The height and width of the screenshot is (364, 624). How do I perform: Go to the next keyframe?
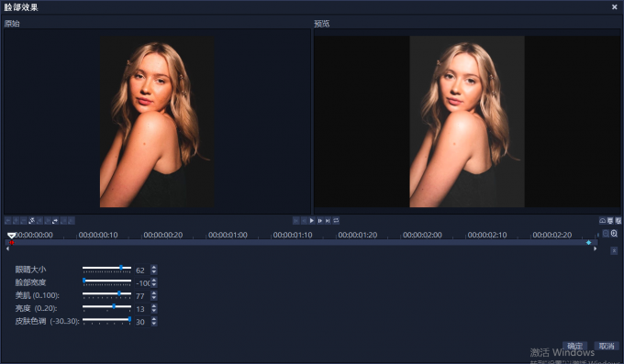(x=55, y=220)
